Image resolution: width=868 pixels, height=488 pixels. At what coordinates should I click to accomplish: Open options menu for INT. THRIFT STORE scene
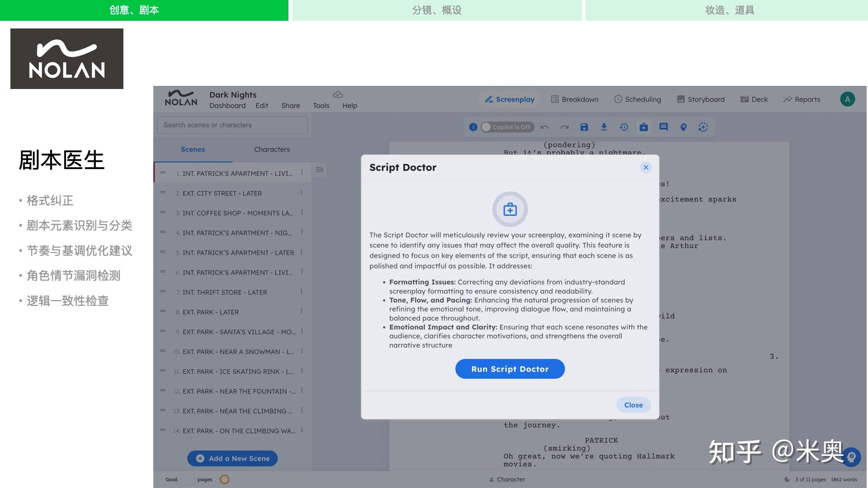pyautogui.click(x=302, y=291)
